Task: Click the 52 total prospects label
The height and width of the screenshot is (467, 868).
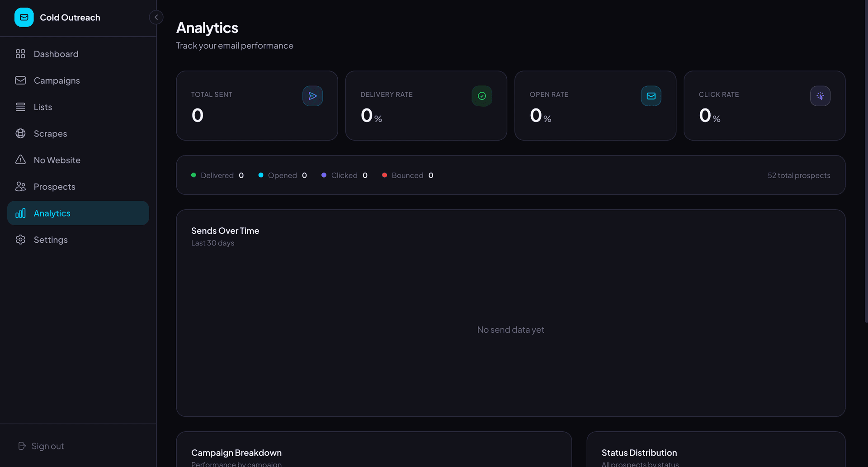Action: click(798, 175)
